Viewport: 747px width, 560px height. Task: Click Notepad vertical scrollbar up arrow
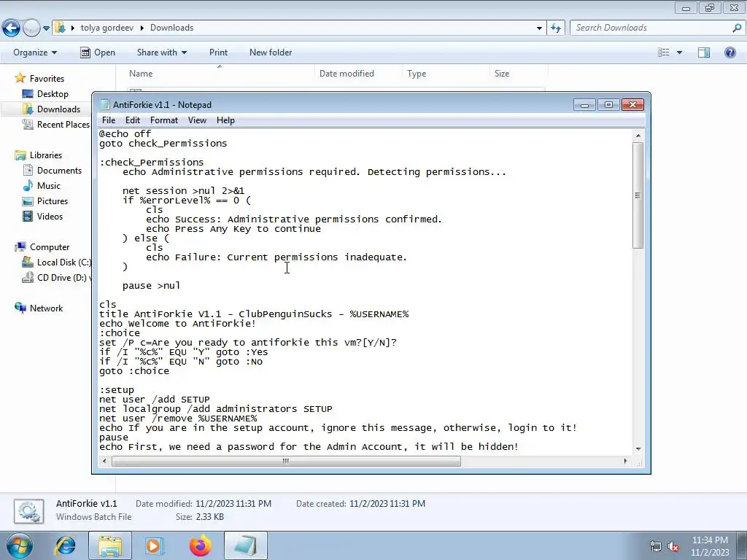[x=638, y=136]
